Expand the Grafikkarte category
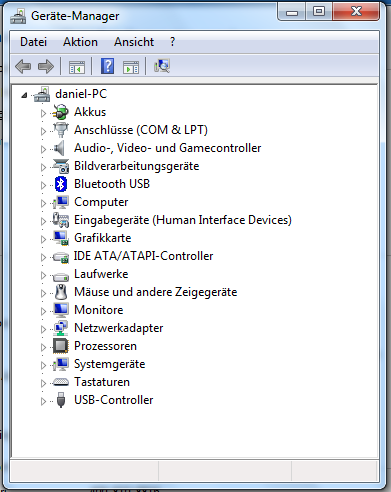Viewport: 391px width, 492px height. tap(43, 239)
